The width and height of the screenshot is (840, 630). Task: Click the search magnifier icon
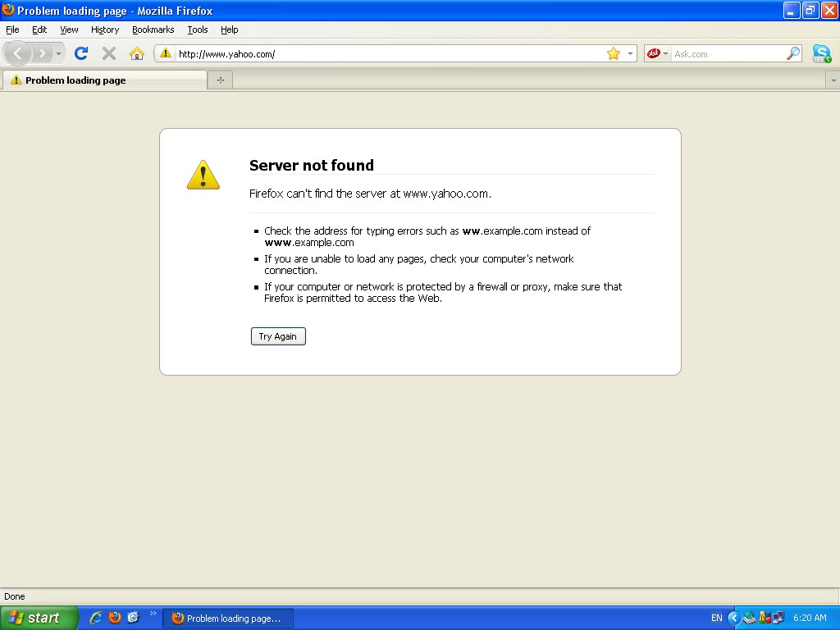click(793, 53)
